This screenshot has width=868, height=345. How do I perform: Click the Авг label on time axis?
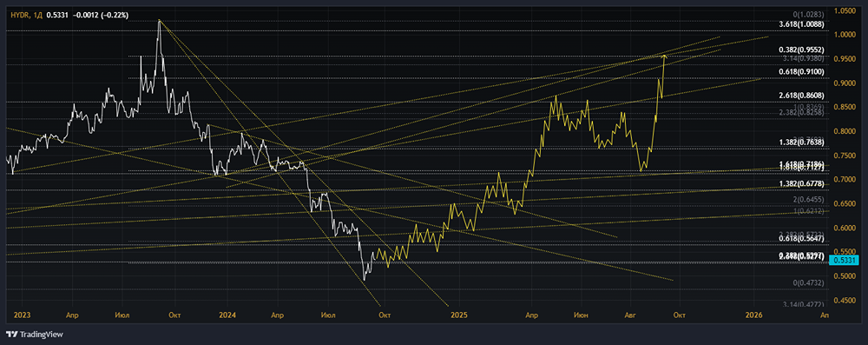[630, 315]
